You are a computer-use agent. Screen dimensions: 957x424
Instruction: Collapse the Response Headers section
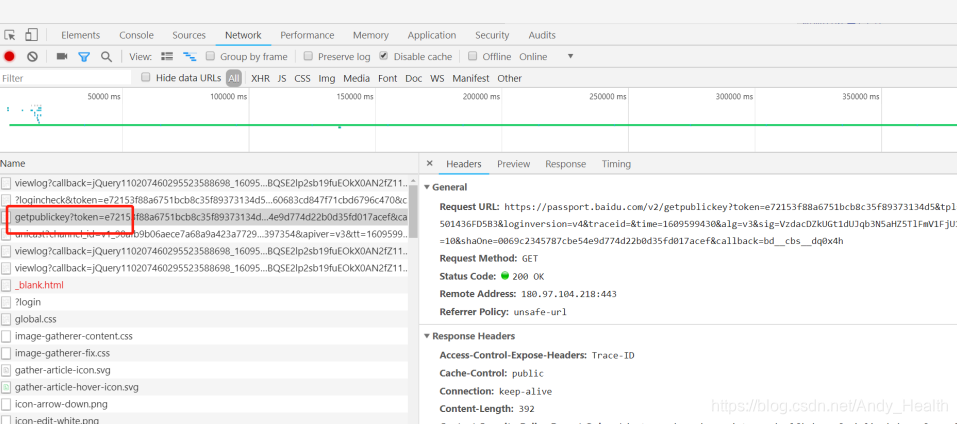pyautogui.click(x=427, y=336)
